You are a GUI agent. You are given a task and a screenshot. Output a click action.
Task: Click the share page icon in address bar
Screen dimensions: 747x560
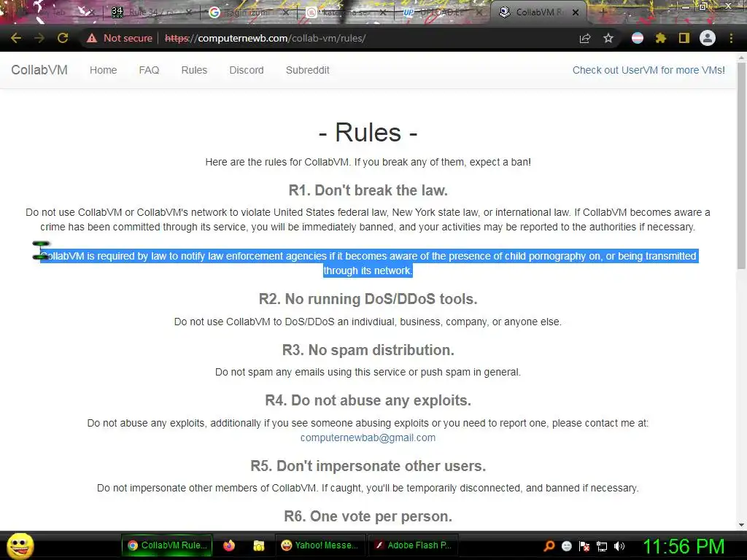585,39
